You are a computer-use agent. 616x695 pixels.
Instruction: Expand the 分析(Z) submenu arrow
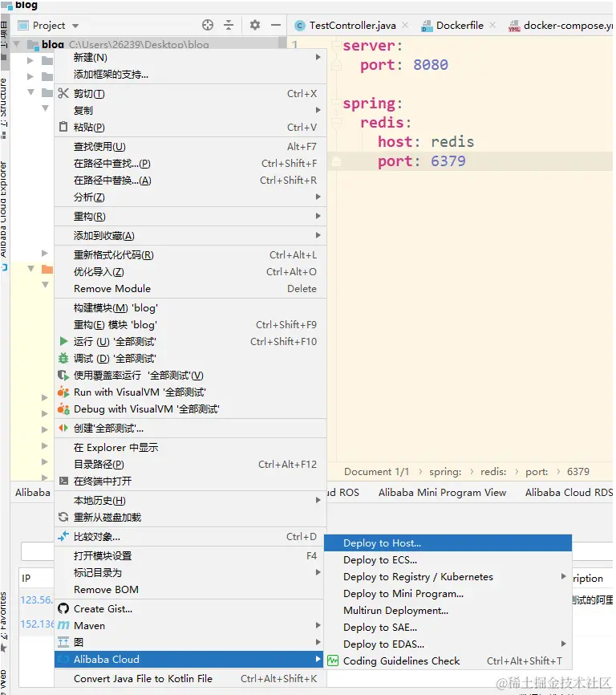click(318, 197)
